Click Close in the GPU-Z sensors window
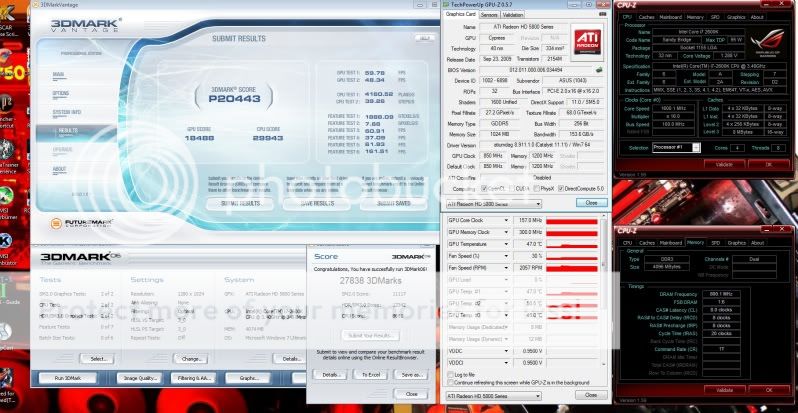The height and width of the screenshot is (413, 798). (x=591, y=395)
